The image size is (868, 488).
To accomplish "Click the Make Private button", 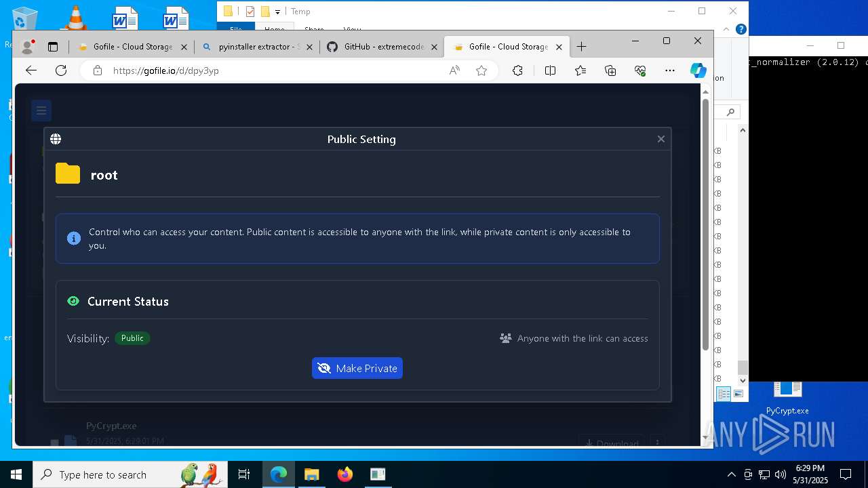I will 357,368.
